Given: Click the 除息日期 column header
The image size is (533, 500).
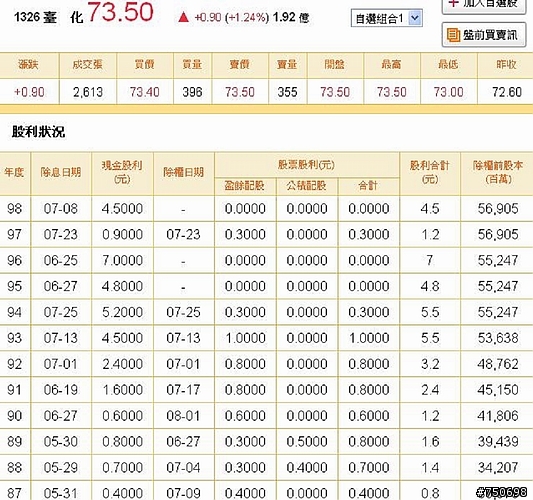Looking at the screenshot, I should point(61,172).
